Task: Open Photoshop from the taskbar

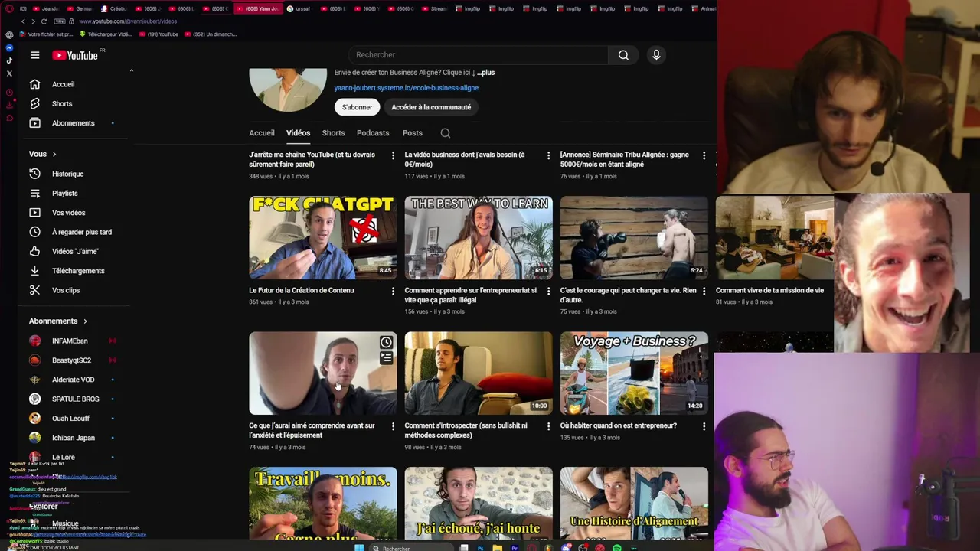Action: [481, 548]
